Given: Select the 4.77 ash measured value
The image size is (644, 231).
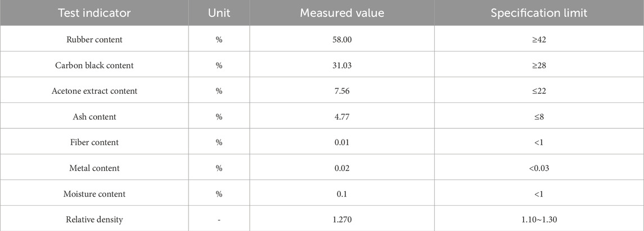Looking at the screenshot, I should (x=341, y=117).
